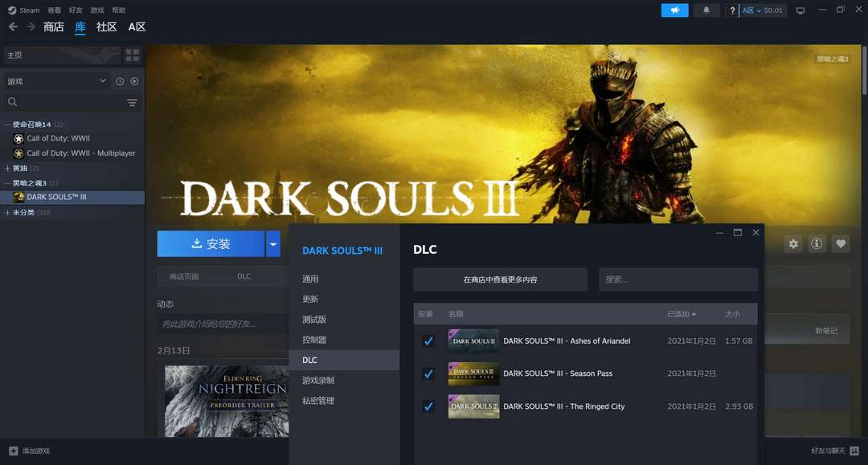Click the DLC search field
This screenshot has height=465, width=868.
point(678,279)
